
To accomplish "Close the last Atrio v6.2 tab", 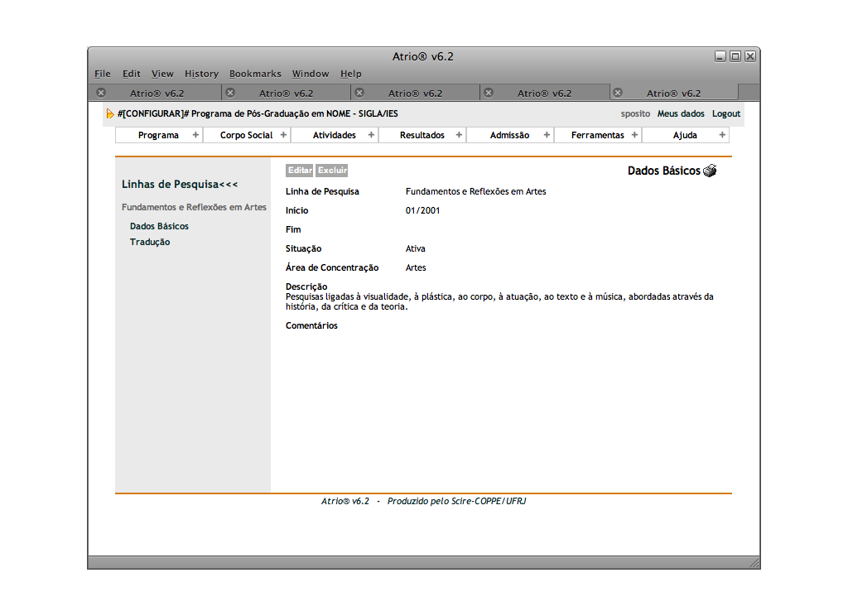I will click(x=618, y=93).
